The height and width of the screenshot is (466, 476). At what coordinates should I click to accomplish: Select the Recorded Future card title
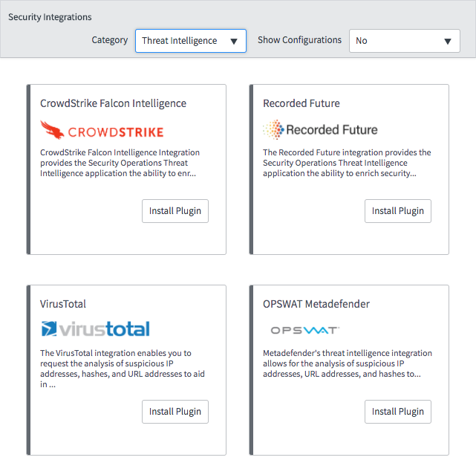click(x=301, y=103)
